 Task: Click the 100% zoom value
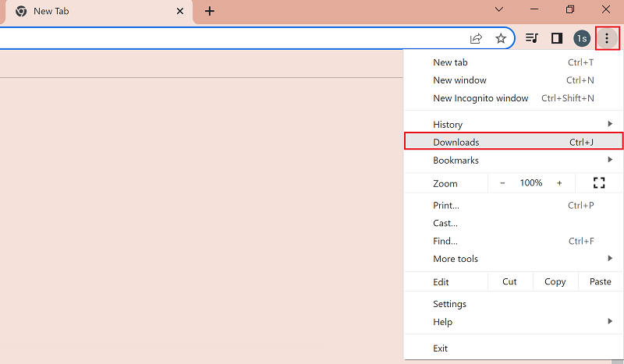531,183
